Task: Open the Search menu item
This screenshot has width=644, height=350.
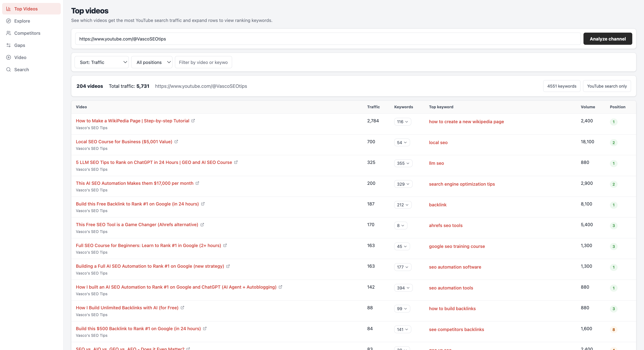Action: 22,69
